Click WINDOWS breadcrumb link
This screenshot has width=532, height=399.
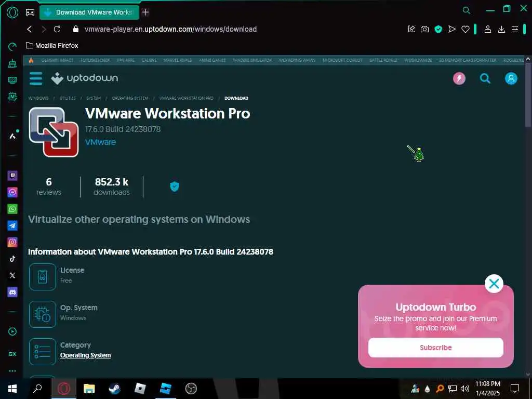(x=38, y=98)
